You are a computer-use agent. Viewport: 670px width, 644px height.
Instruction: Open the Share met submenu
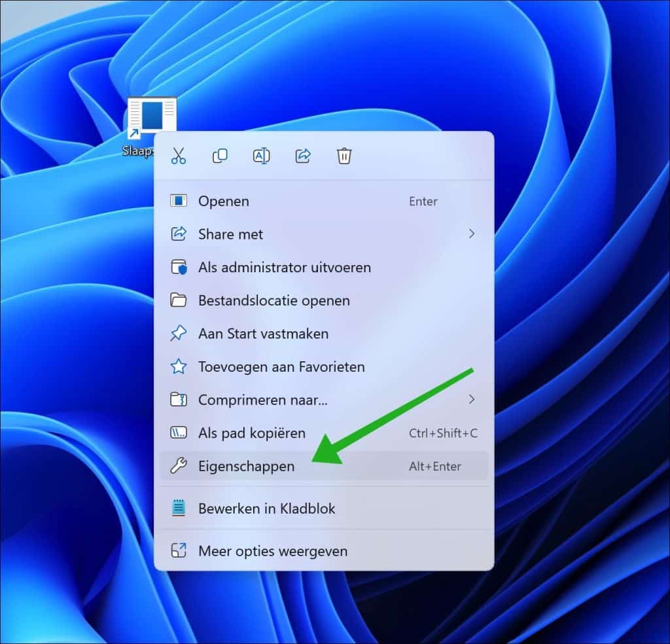coord(324,234)
